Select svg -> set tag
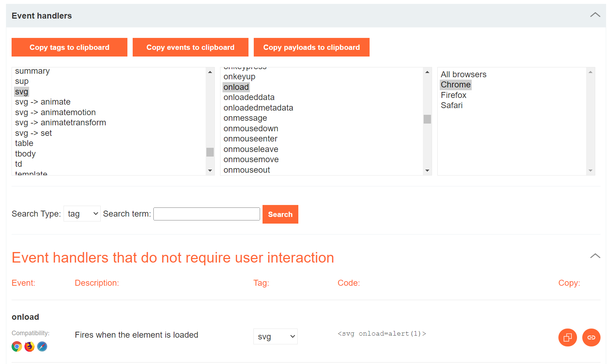Screen dimensions: 610x364 click(x=33, y=133)
